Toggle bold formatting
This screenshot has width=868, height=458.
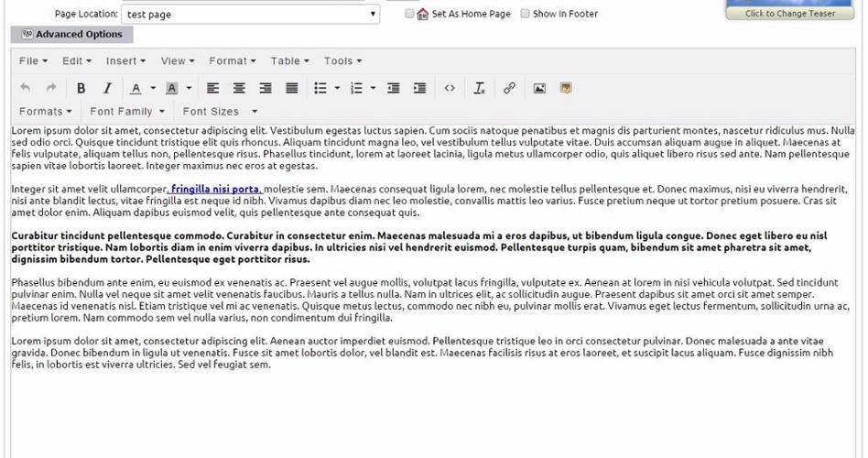click(81, 88)
